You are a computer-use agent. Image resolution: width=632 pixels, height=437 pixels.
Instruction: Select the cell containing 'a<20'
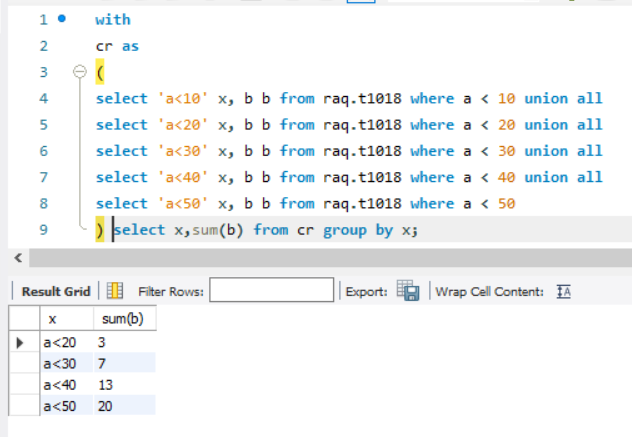[60, 343]
